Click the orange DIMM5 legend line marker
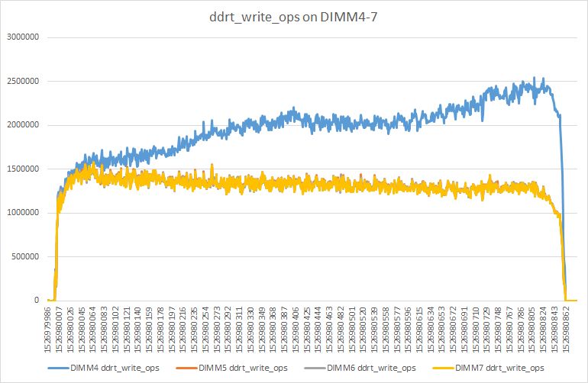This screenshot has height=383, width=588. [x=187, y=369]
